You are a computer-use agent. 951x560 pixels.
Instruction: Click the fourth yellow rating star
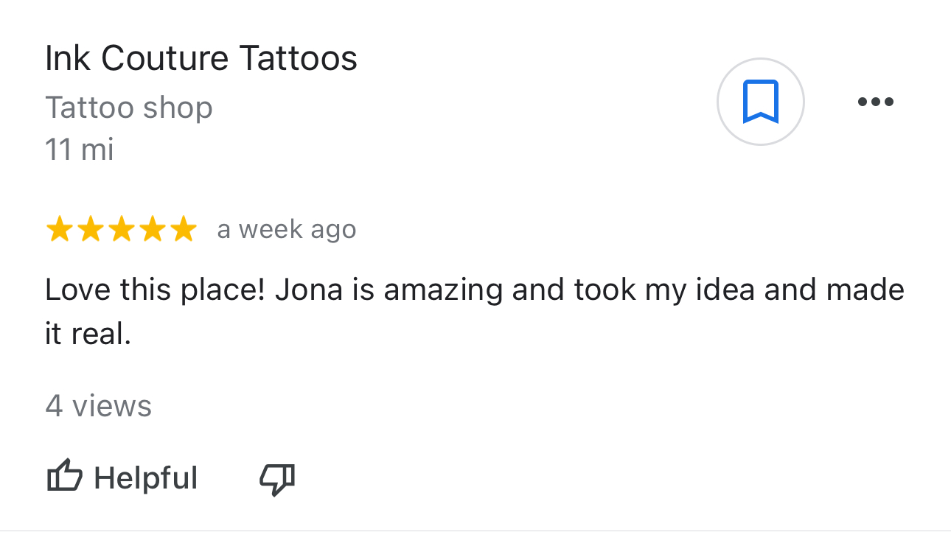152,230
